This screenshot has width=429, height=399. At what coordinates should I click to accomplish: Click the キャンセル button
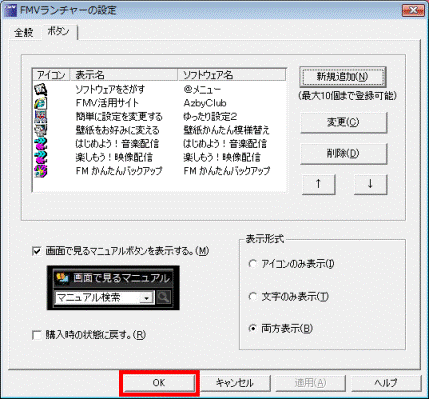tap(235, 383)
